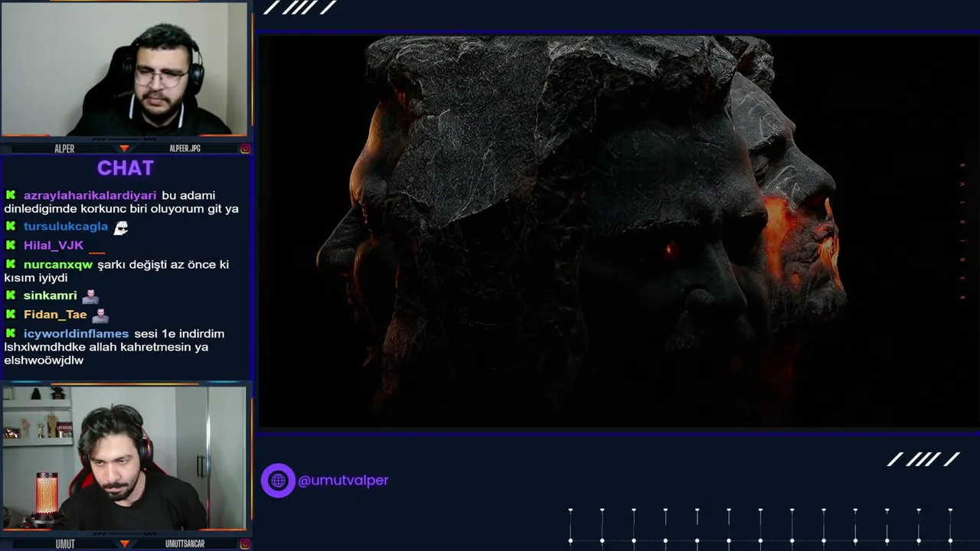Click the orange triangle in the UMUT bar
This screenshot has height=551, width=980.
click(x=124, y=543)
